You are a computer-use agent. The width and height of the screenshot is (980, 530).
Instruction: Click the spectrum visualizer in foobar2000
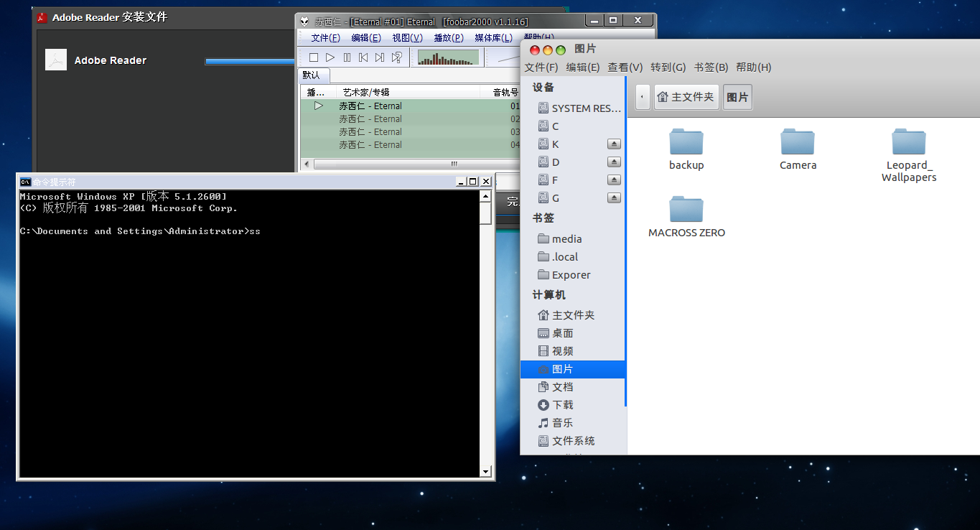click(x=448, y=57)
